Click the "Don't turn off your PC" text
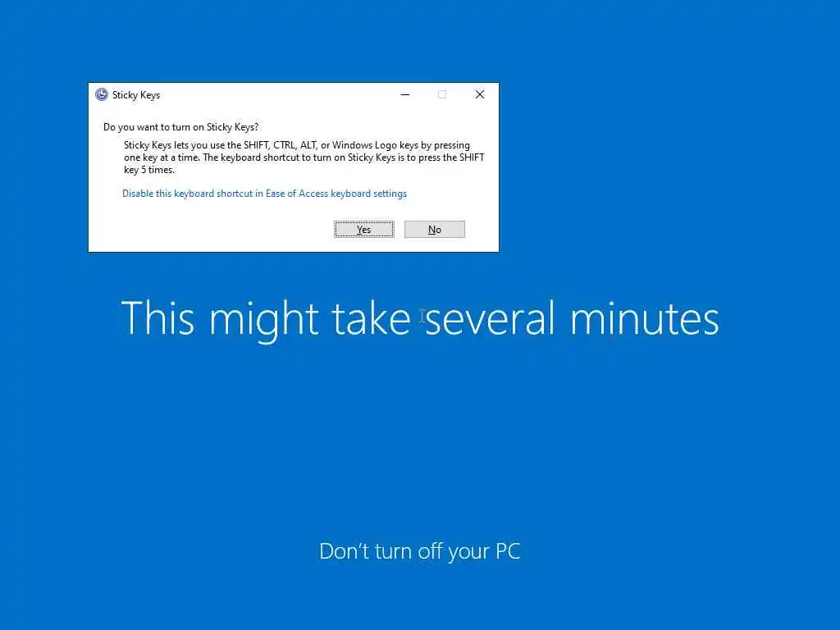 coord(420,551)
